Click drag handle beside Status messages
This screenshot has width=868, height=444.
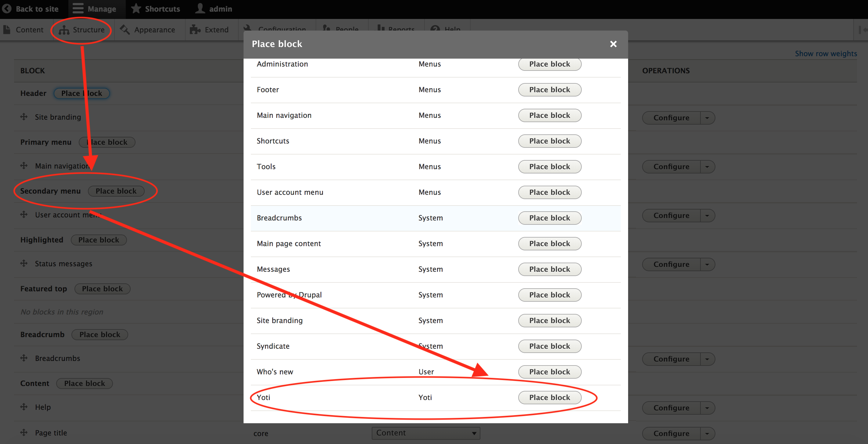[x=24, y=263]
